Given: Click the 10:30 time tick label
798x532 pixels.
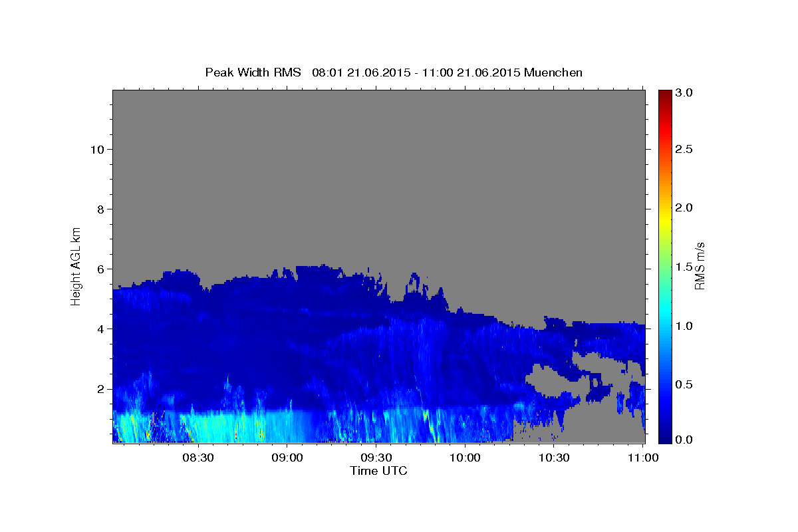Looking at the screenshot, I should [554, 458].
